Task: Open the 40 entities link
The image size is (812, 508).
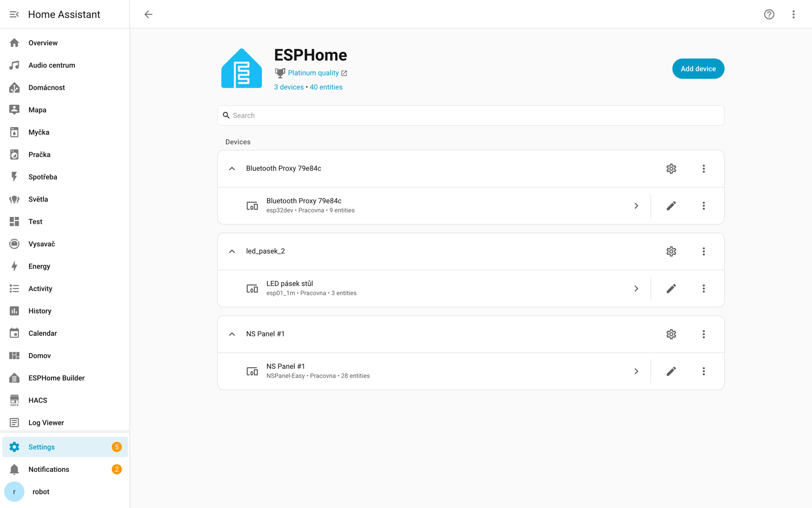Action: [x=326, y=87]
